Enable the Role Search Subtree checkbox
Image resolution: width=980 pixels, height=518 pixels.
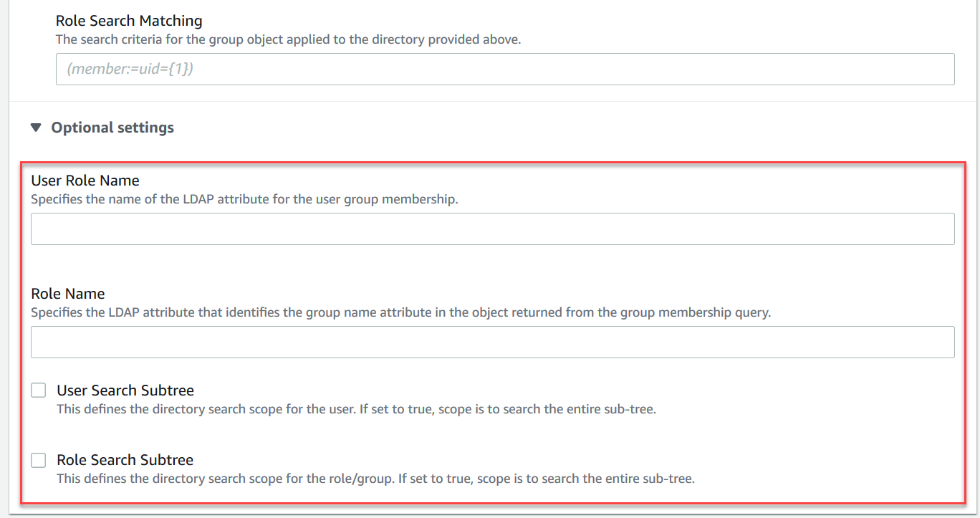click(38, 460)
